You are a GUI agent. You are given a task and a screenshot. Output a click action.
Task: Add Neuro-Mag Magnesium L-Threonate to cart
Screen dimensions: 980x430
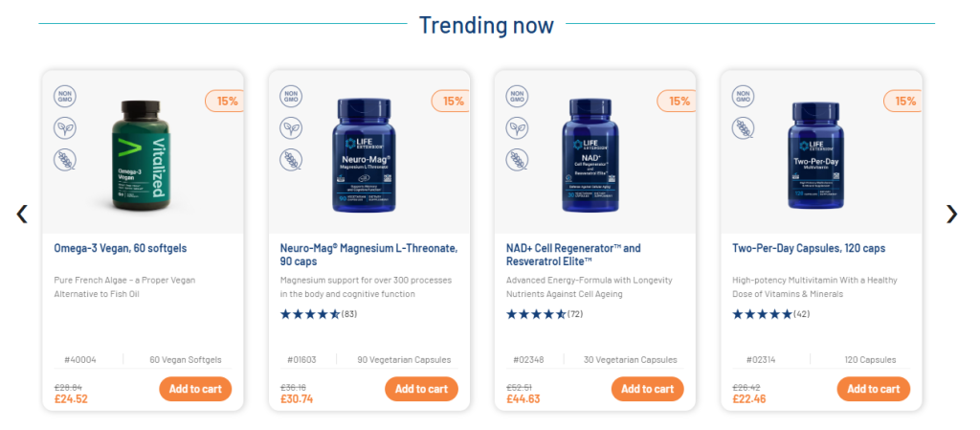pyautogui.click(x=421, y=389)
